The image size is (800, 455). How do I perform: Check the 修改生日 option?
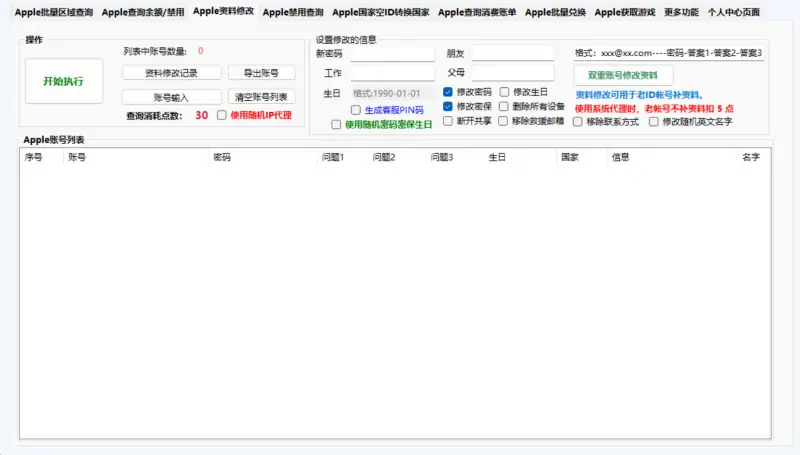pyautogui.click(x=505, y=92)
